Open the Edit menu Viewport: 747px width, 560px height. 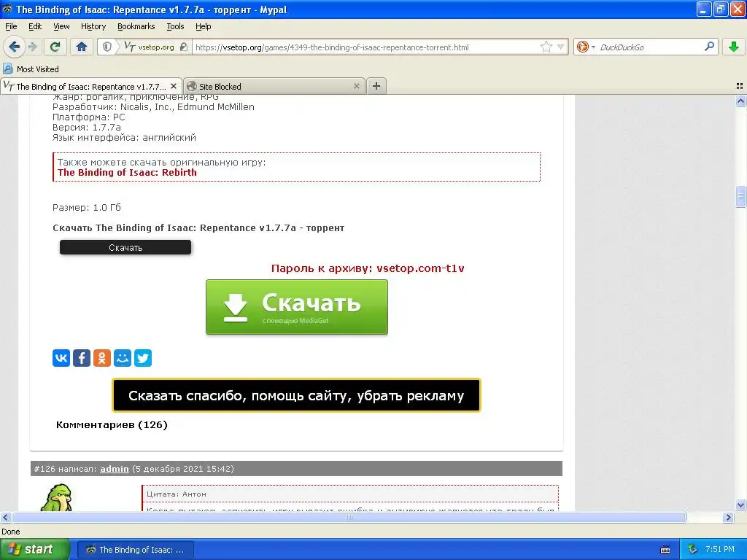coord(35,26)
